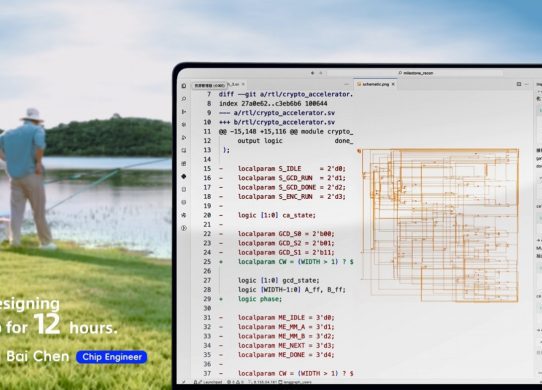Switch to the schematic.png tab

click(x=375, y=84)
